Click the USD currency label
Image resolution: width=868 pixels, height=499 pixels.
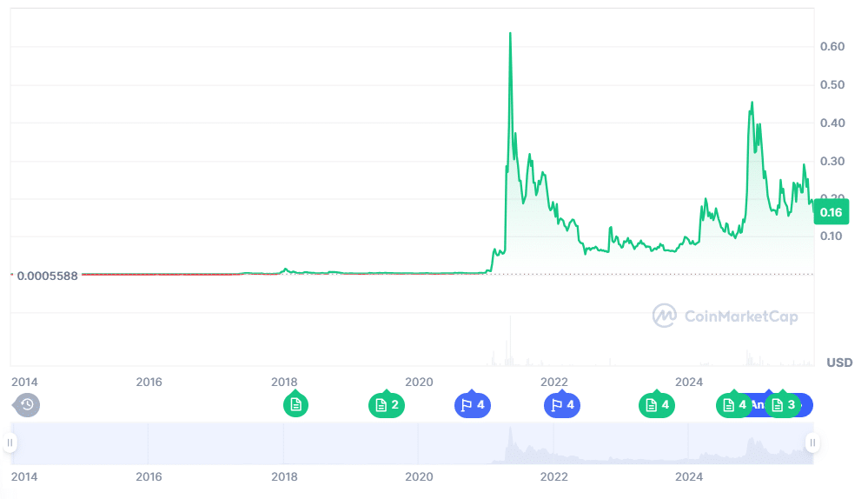838,362
